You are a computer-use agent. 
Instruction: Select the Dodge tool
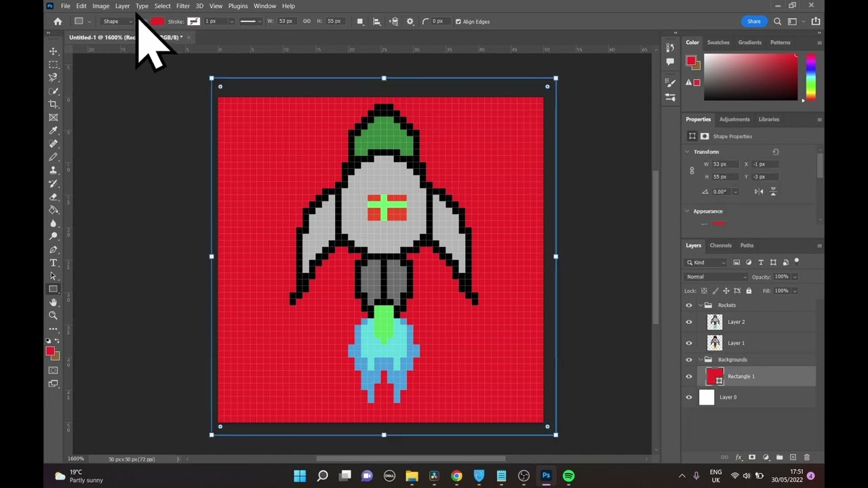(x=53, y=237)
